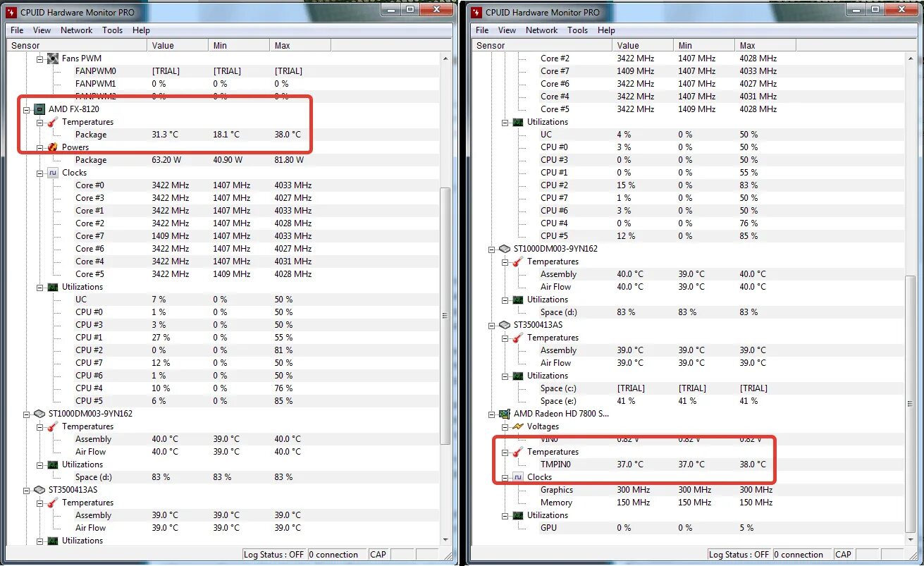The height and width of the screenshot is (566, 924).
Task: Click the Package power value 63.20 W
Action: (x=167, y=160)
